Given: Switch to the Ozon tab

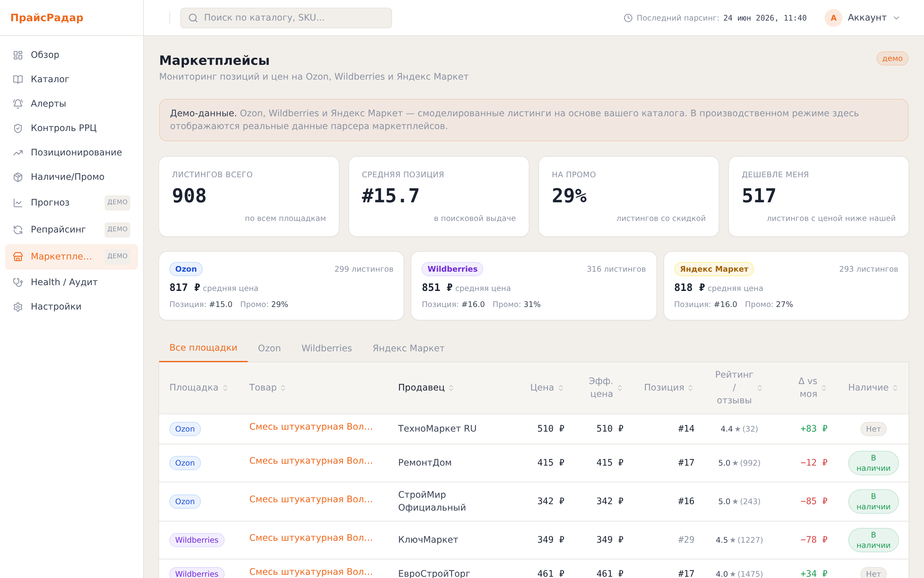Looking at the screenshot, I should click(269, 348).
